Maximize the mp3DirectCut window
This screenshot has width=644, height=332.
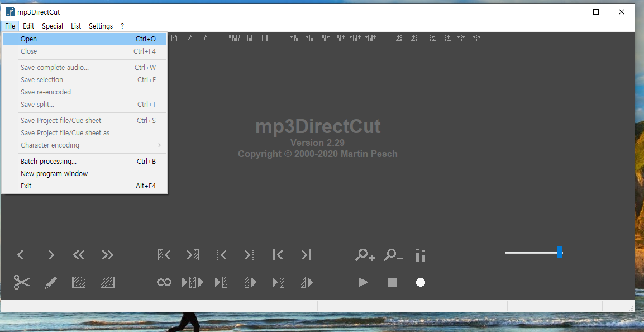596,12
